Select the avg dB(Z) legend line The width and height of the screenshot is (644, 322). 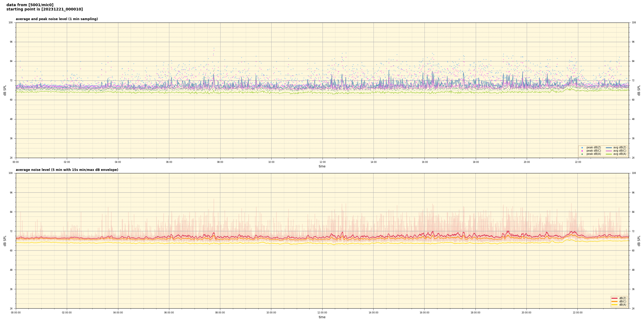(609, 148)
